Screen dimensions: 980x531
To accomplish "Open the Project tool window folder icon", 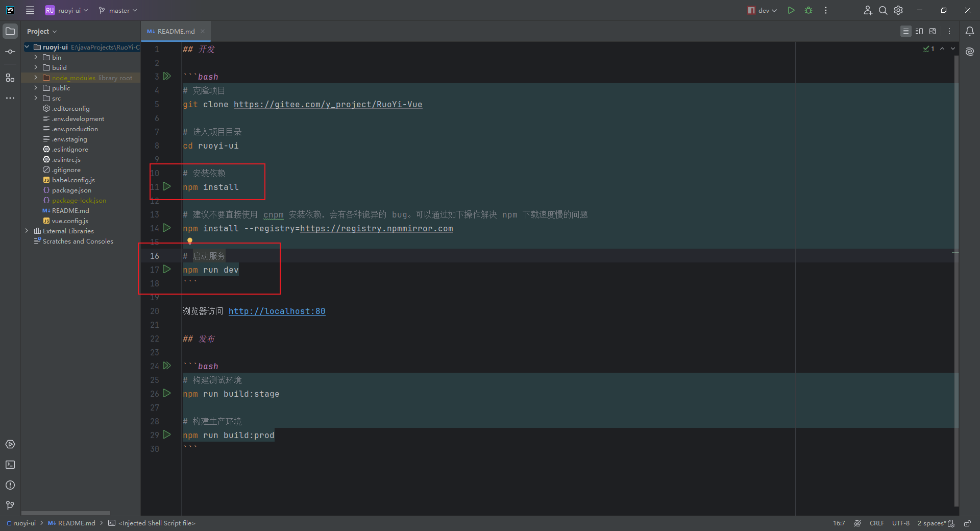I will click(x=10, y=31).
